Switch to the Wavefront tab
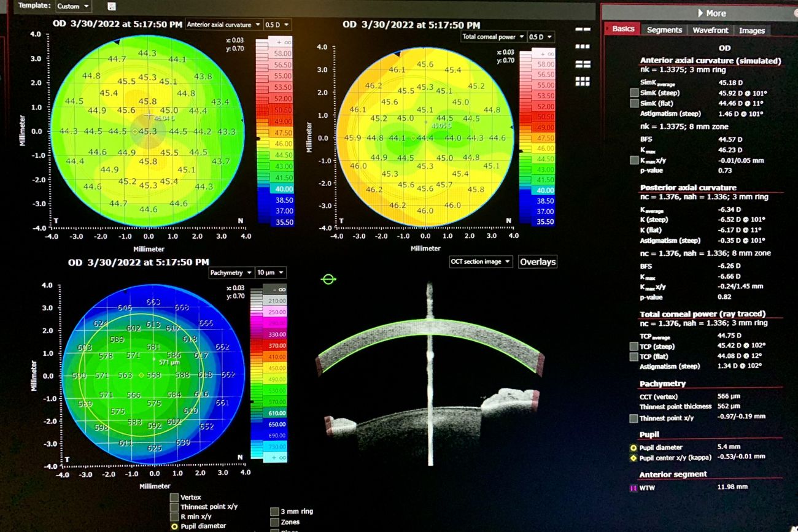 (710, 30)
